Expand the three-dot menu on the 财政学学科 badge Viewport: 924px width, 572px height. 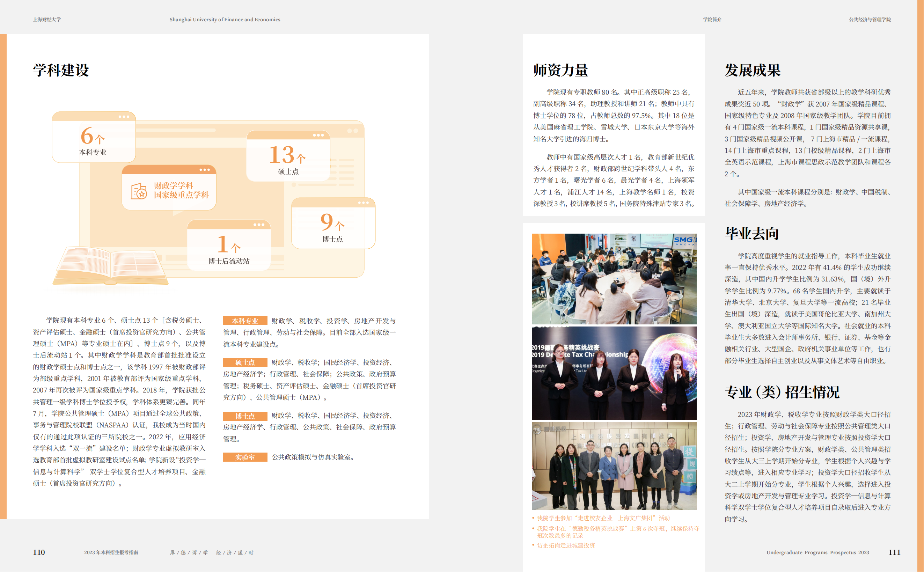(205, 170)
